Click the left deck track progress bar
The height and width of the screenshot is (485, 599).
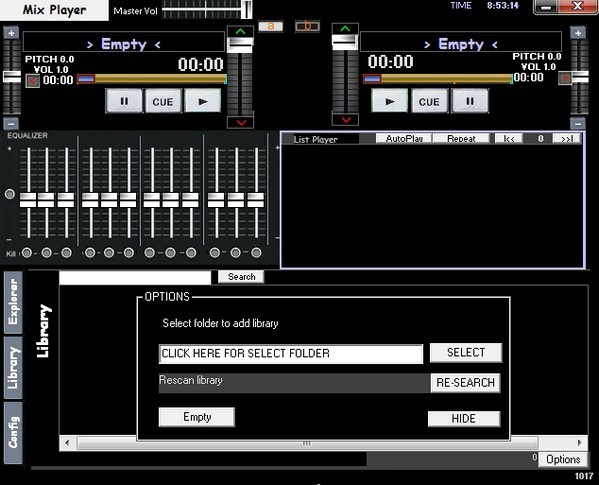pos(152,79)
